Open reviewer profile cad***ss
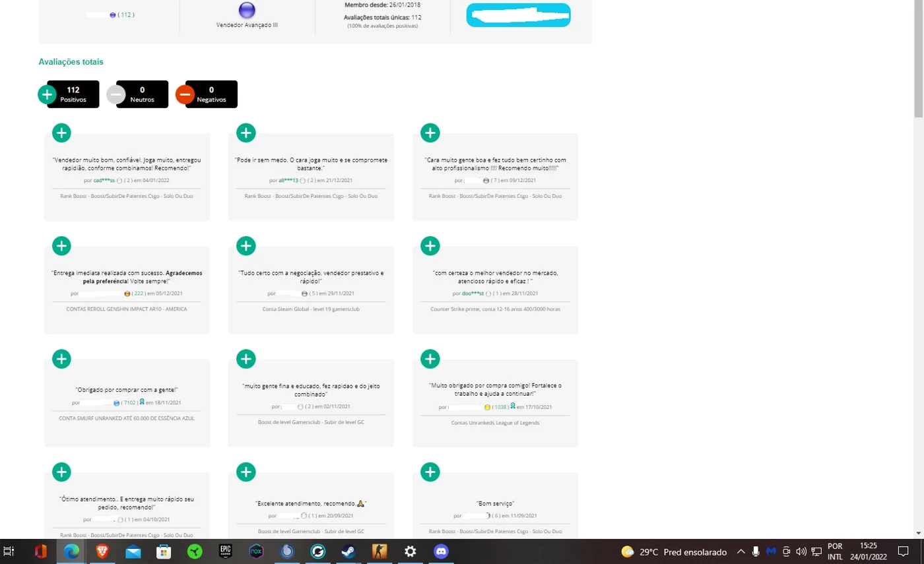924x564 pixels. 104,180
